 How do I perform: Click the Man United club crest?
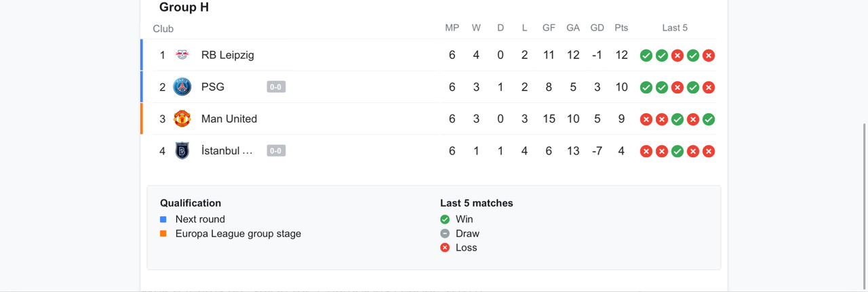[182, 119]
